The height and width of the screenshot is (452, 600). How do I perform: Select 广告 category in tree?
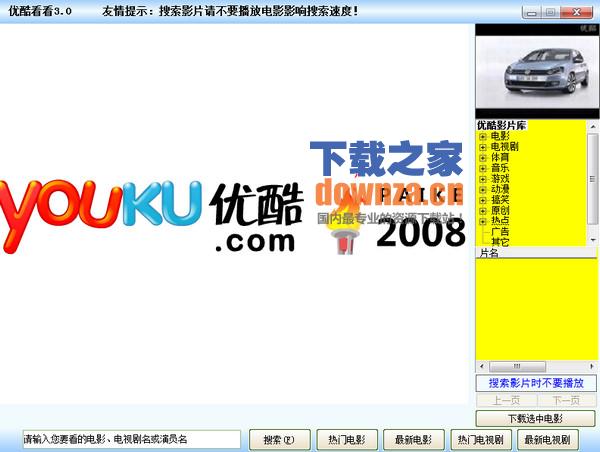point(500,232)
